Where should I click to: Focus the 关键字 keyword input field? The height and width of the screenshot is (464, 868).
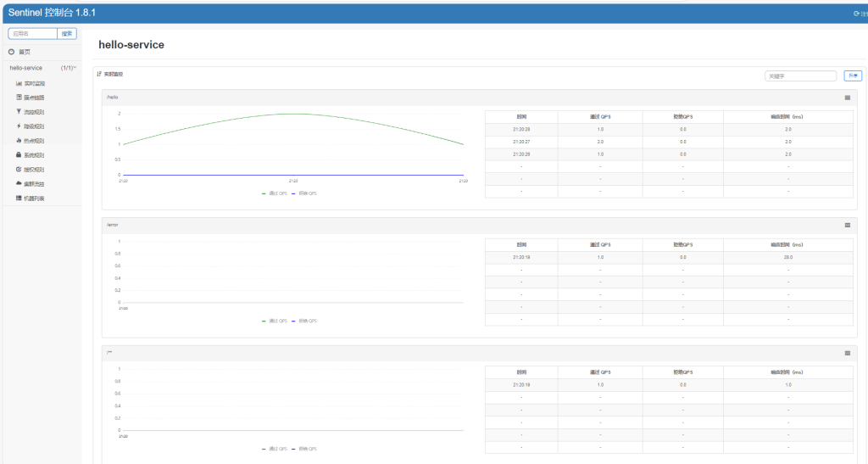click(x=800, y=75)
